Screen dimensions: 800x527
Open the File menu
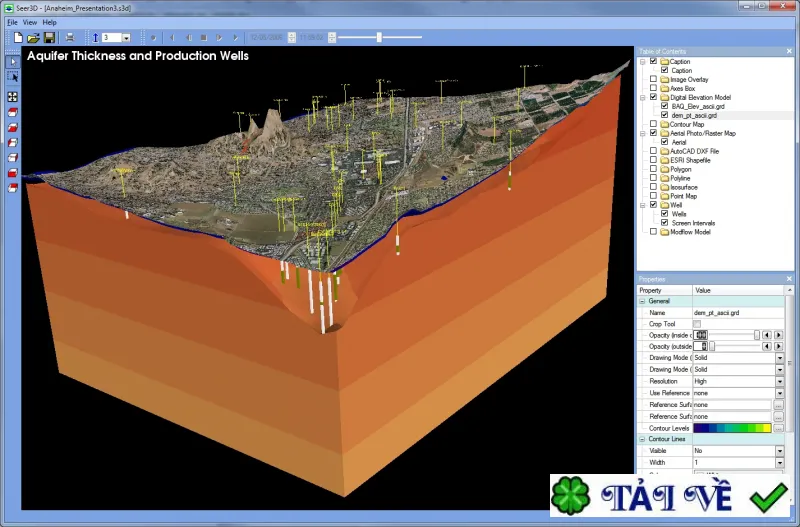[12, 22]
